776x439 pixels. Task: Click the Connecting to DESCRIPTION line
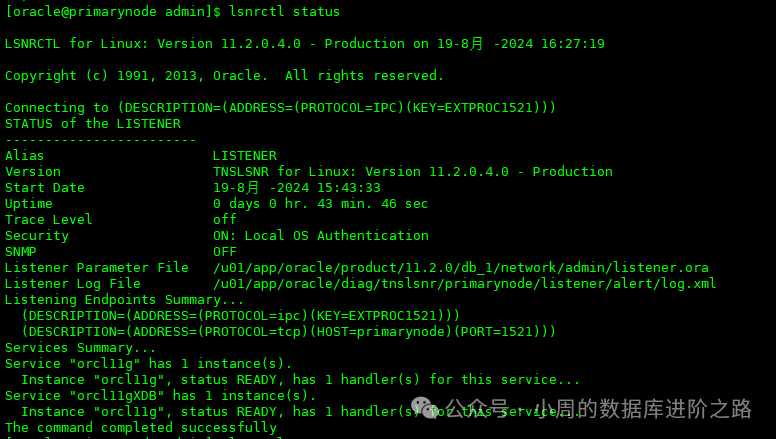tap(280, 108)
